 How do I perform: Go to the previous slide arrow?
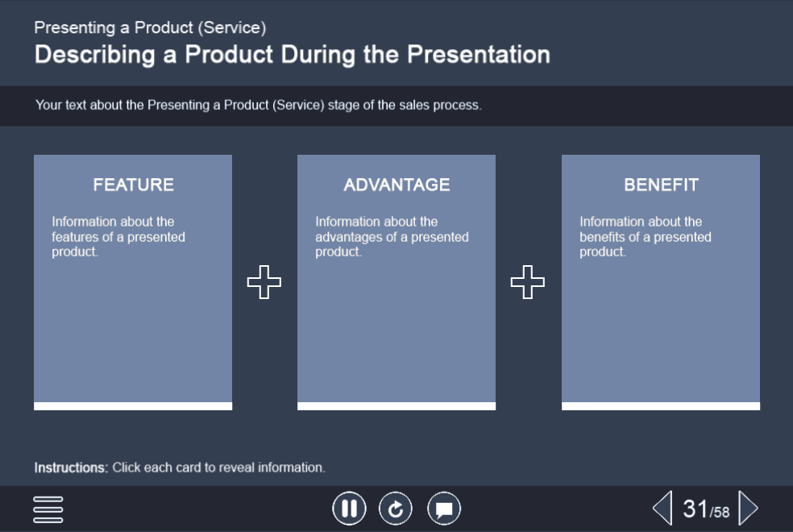point(662,509)
